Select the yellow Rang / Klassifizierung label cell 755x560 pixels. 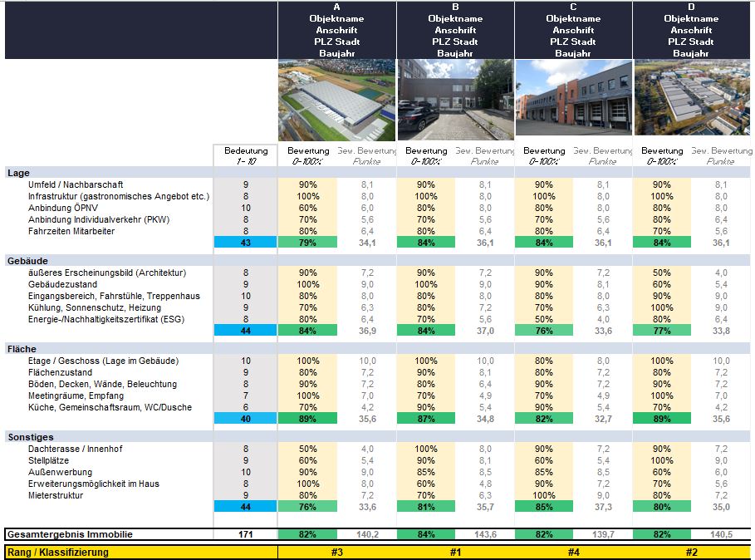coord(57,552)
